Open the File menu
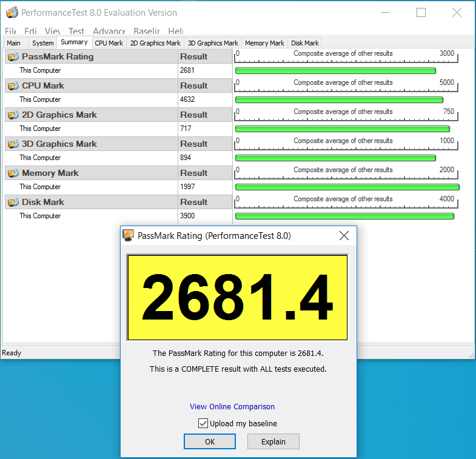The height and width of the screenshot is (459, 476). pyautogui.click(x=10, y=31)
